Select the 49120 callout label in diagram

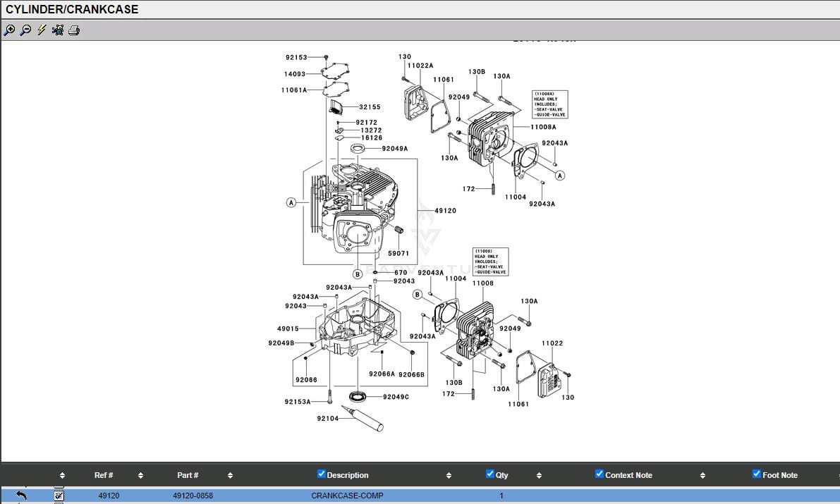[445, 211]
